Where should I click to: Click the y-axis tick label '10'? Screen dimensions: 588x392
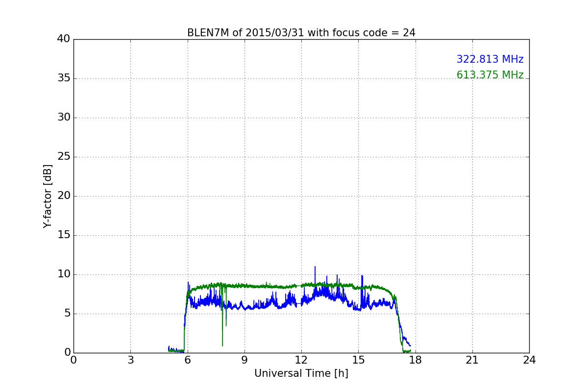(x=64, y=274)
